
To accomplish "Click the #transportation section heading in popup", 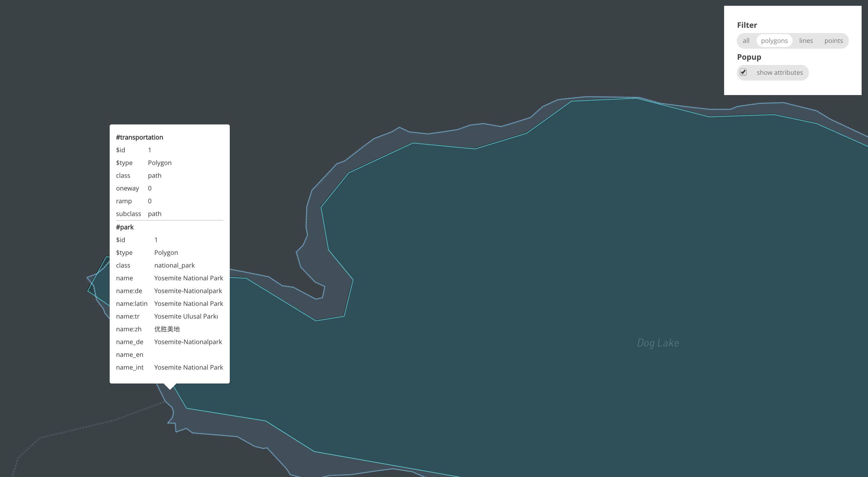I will tap(139, 137).
